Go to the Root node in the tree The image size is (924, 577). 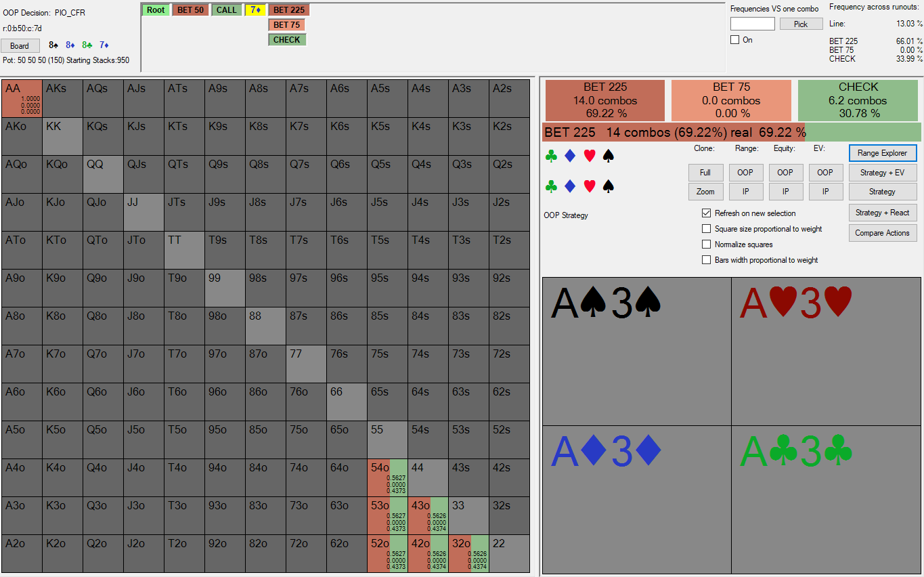click(156, 10)
